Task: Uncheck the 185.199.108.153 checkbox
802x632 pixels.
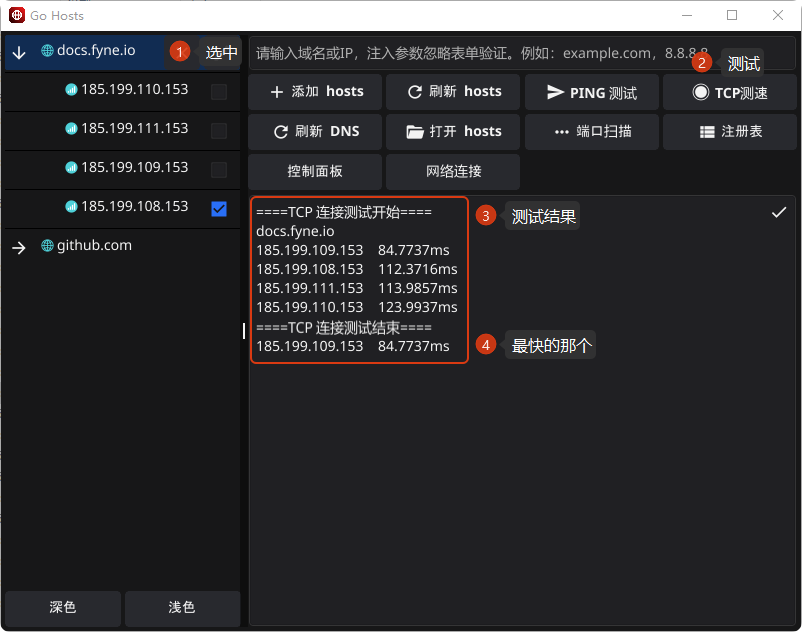Action: 219,209
